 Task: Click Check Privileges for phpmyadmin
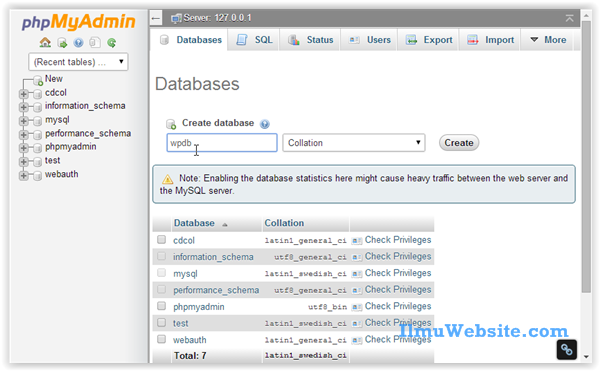pos(398,306)
